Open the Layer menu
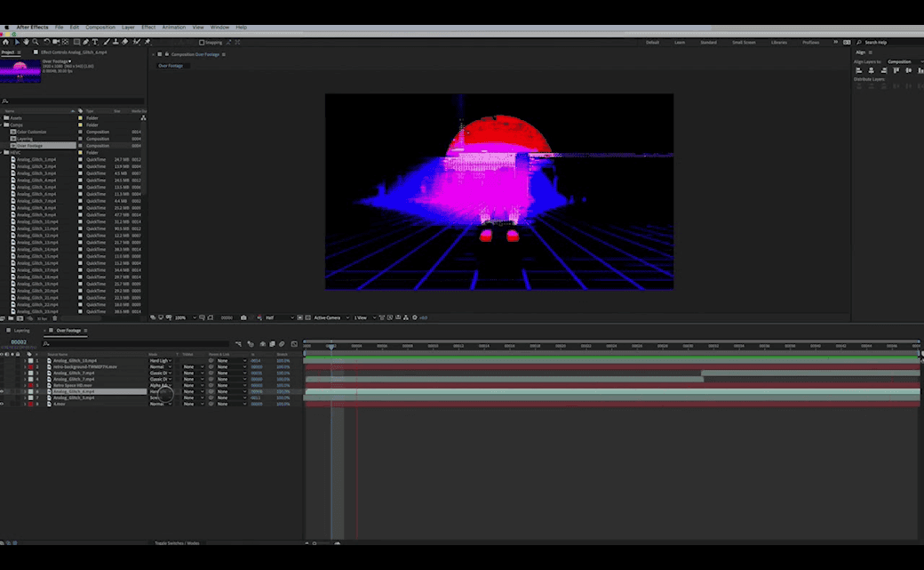 pos(128,28)
